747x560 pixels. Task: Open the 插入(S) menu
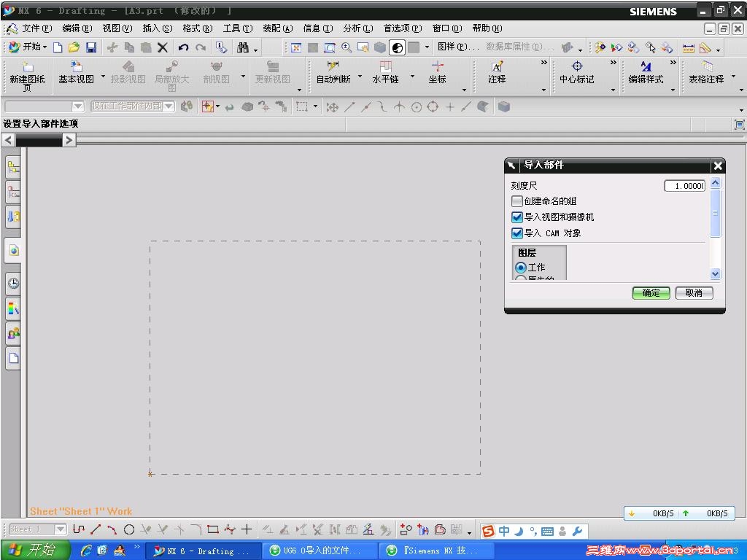pyautogui.click(x=158, y=28)
